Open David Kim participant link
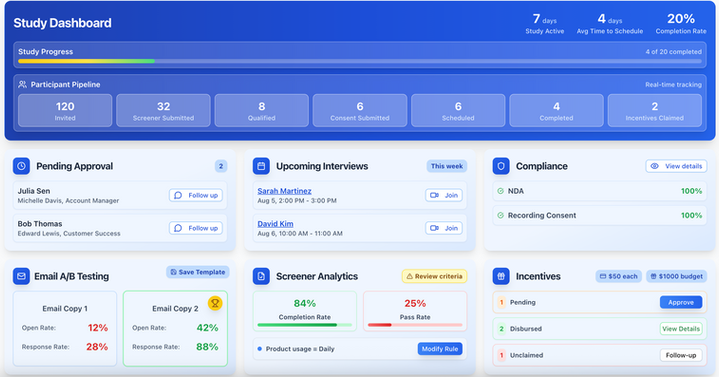719x377 pixels. (x=275, y=224)
